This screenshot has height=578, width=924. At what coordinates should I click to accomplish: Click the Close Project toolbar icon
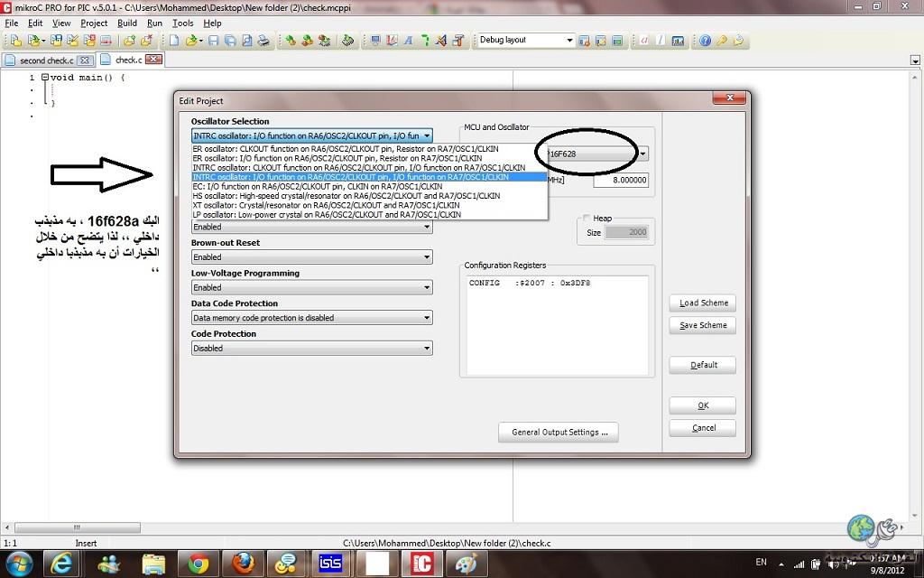point(89,40)
